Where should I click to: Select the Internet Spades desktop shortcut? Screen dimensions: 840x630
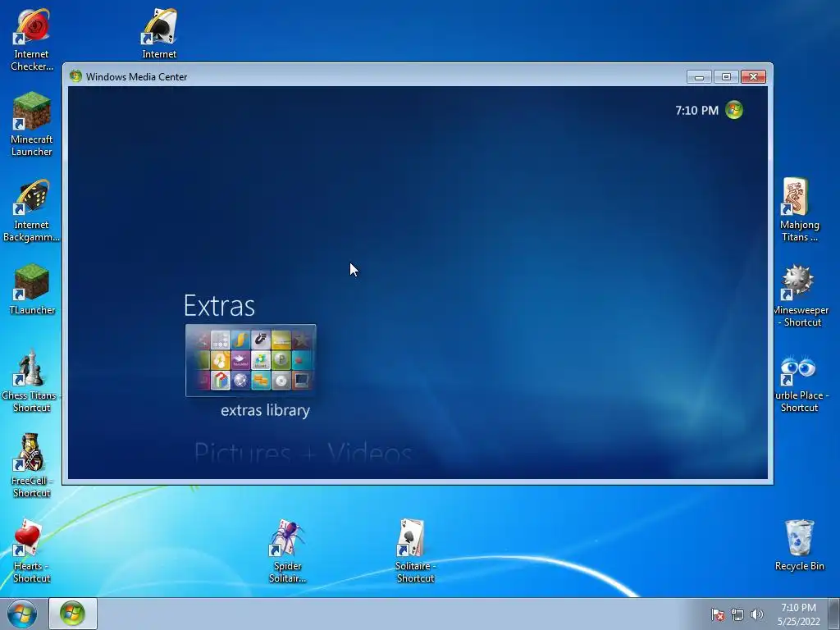pos(159,34)
